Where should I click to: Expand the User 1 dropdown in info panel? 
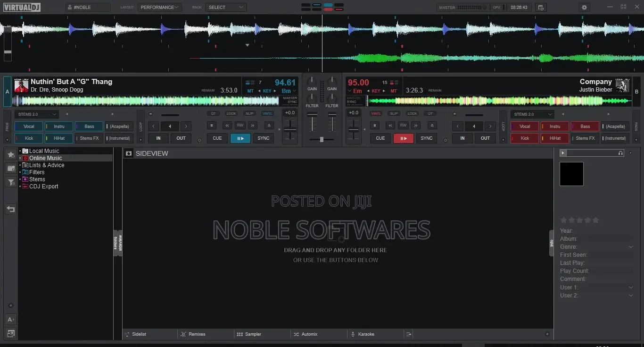click(x=631, y=288)
